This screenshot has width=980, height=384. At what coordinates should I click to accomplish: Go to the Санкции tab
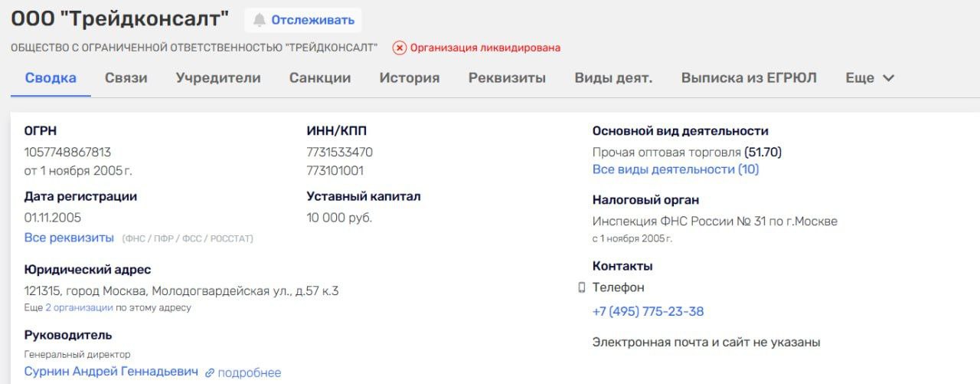pos(320,78)
